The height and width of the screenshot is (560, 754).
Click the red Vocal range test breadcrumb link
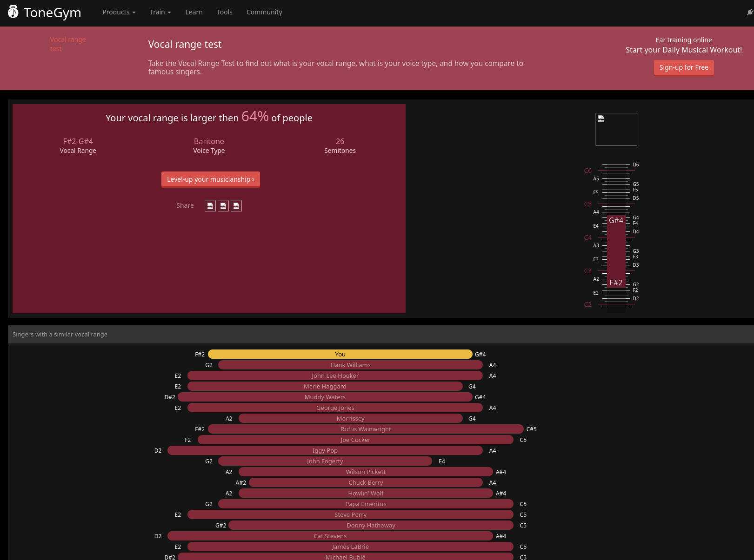(x=68, y=44)
